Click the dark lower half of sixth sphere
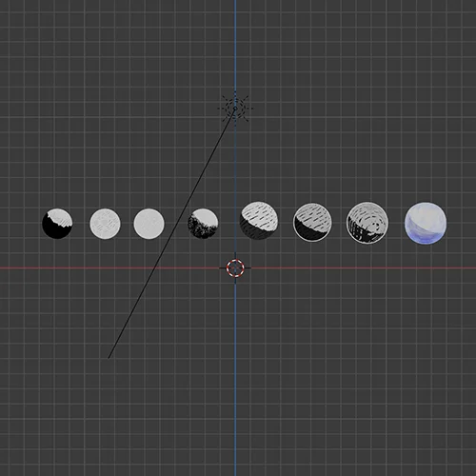 tap(307, 232)
